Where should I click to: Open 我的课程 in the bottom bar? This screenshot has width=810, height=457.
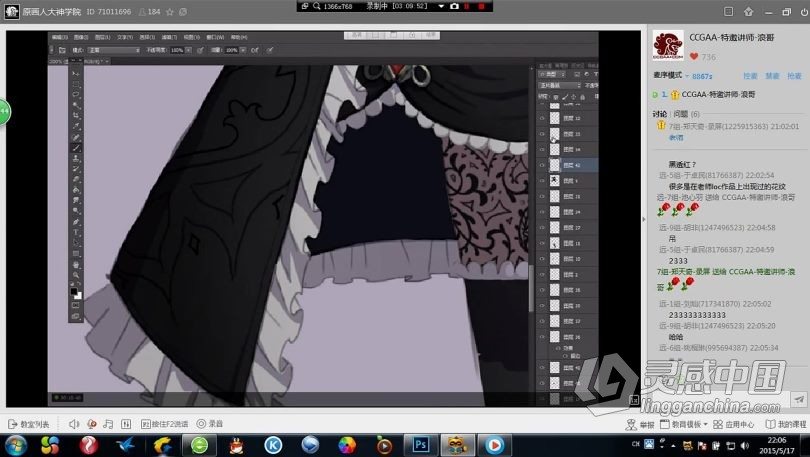pos(786,424)
